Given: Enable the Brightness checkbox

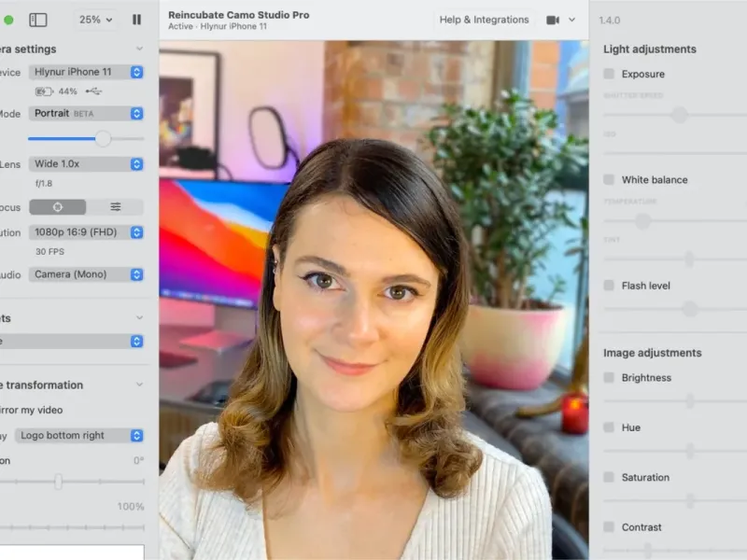Looking at the screenshot, I should (609, 378).
